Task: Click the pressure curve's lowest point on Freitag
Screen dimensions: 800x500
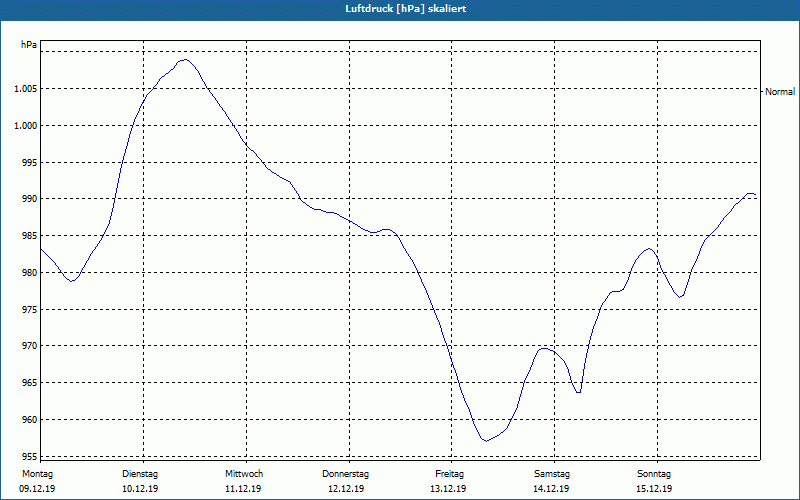Action: (x=486, y=441)
